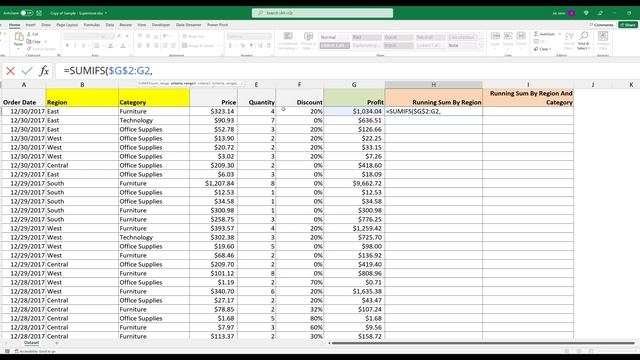The width and height of the screenshot is (640, 360).
Task: Toggle Wrap Text
Action: point(193,36)
